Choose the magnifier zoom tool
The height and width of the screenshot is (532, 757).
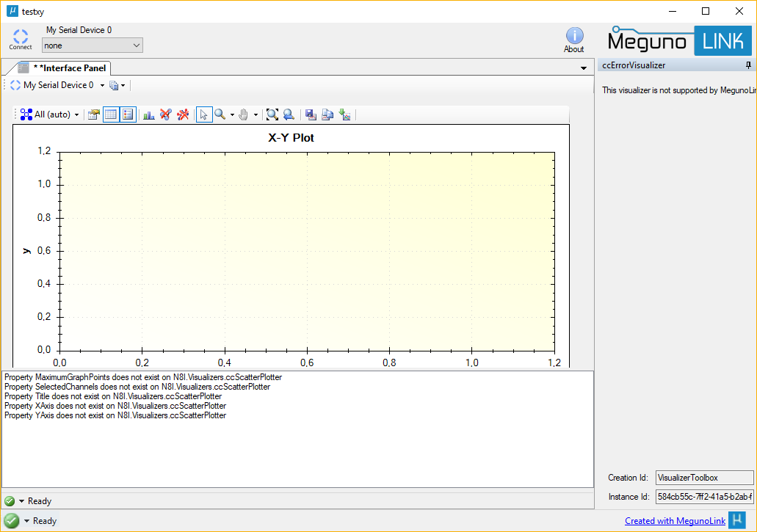220,114
